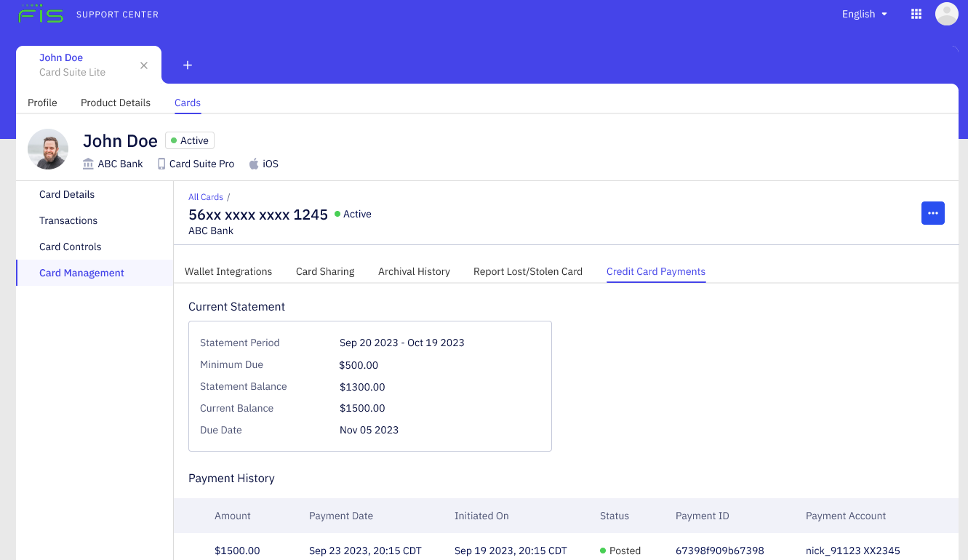The image size is (968, 560).
Task: Select Card Controls in the sidebar
Action: pyautogui.click(x=70, y=247)
